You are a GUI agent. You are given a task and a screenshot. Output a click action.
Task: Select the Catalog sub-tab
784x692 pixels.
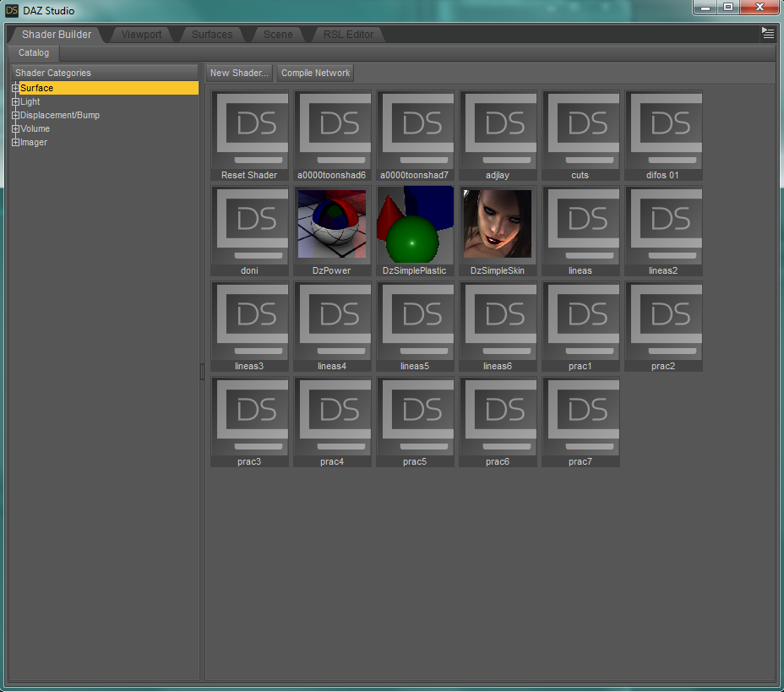[34, 52]
